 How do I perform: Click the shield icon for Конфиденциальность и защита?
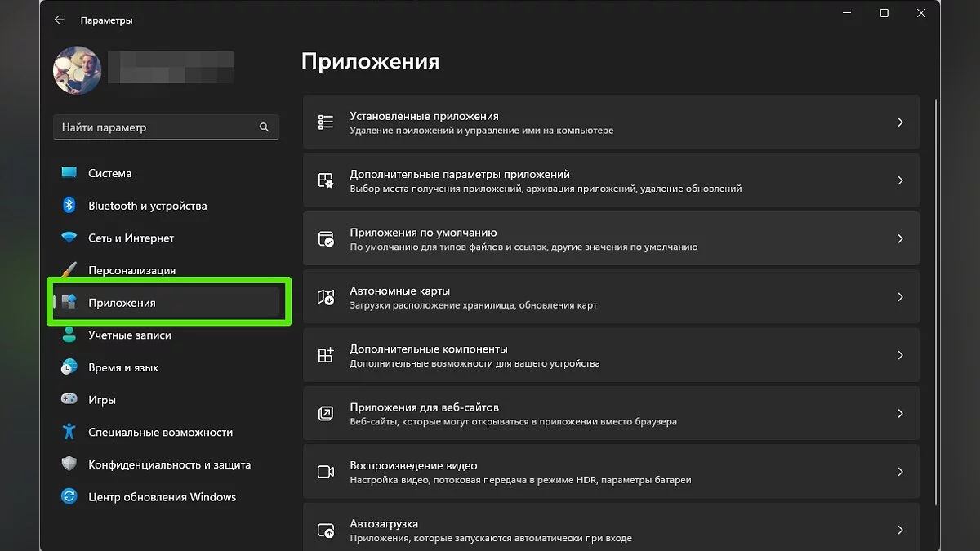(69, 464)
